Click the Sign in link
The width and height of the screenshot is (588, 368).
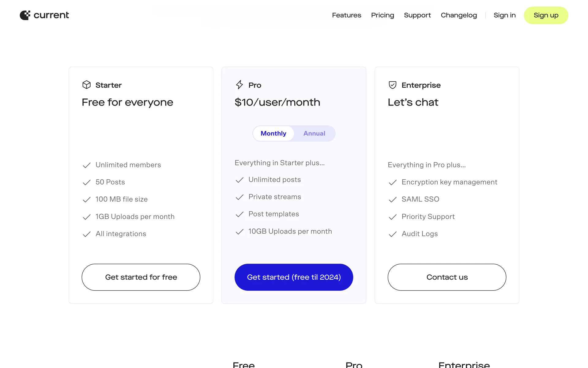[504, 15]
